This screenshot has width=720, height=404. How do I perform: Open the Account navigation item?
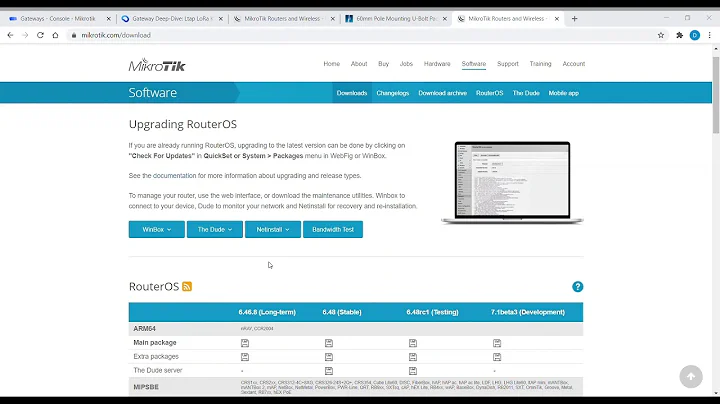[x=574, y=64]
